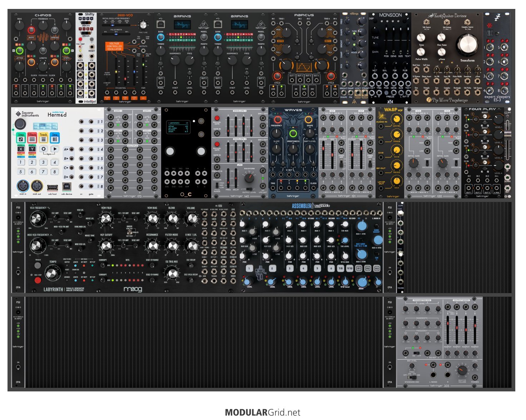The width and height of the screenshot is (526, 420).
Task: Click the LFO Delay slider on Behringer 140
Action: coord(237,177)
